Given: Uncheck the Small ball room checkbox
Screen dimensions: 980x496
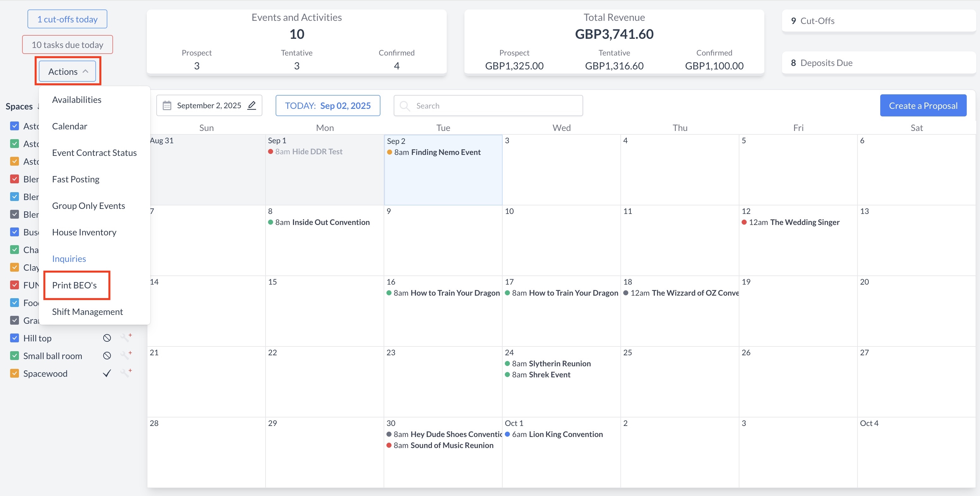Looking at the screenshot, I should 15,355.
